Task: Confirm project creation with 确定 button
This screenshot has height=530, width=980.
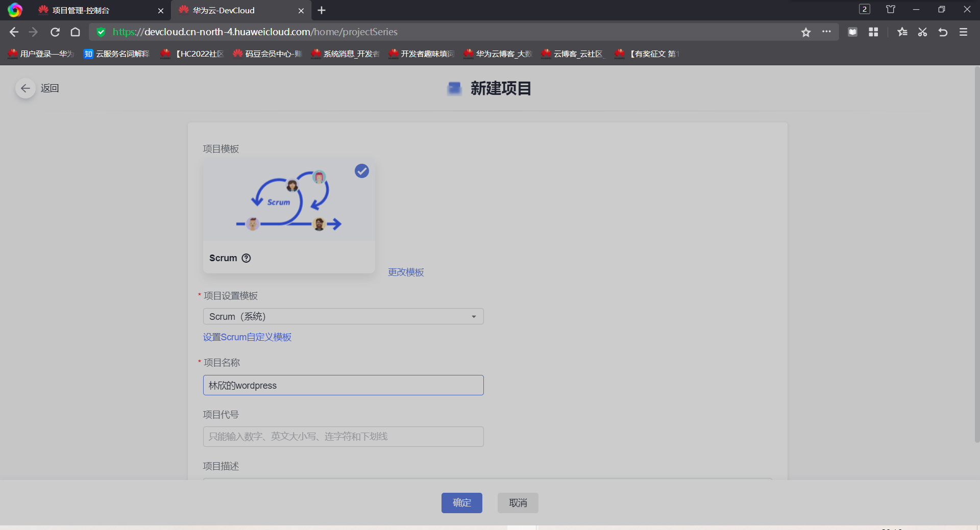Action: point(462,503)
